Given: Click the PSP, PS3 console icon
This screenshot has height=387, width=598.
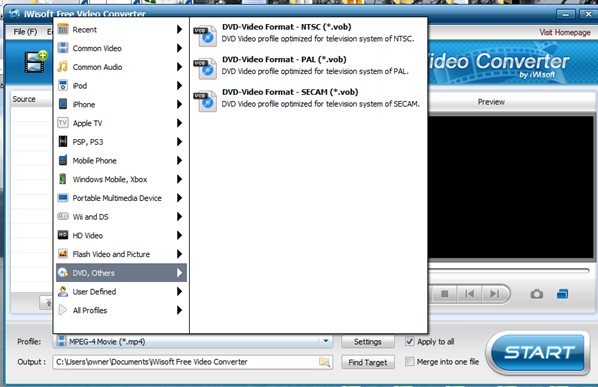Looking at the screenshot, I should [x=63, y=141].
